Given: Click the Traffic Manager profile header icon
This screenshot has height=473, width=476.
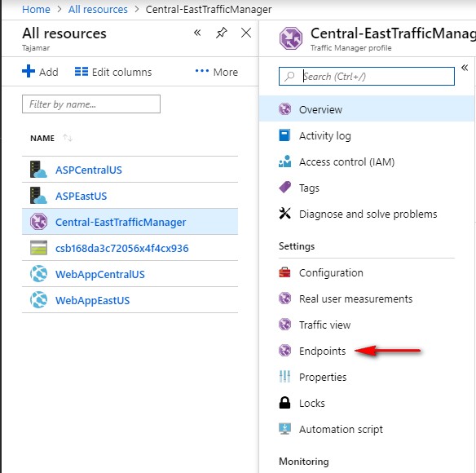Looking at the screenshot, I should pos(291,38).
